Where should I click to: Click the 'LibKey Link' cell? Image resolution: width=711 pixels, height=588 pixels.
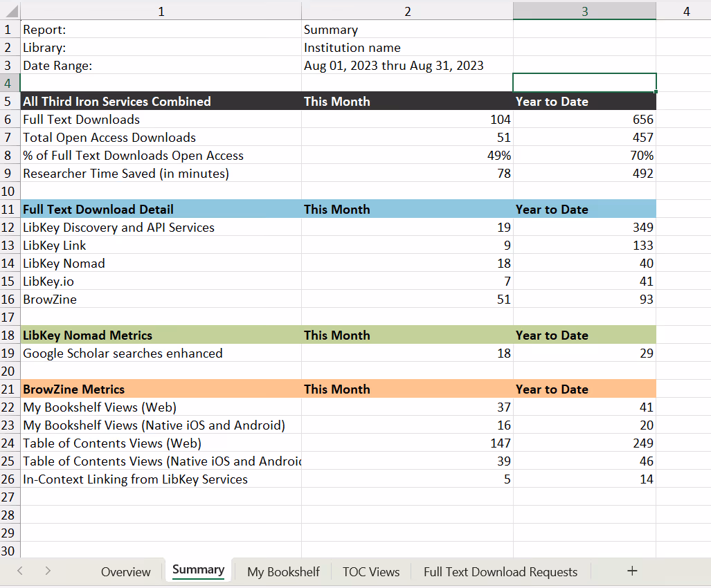coord(161,245)
